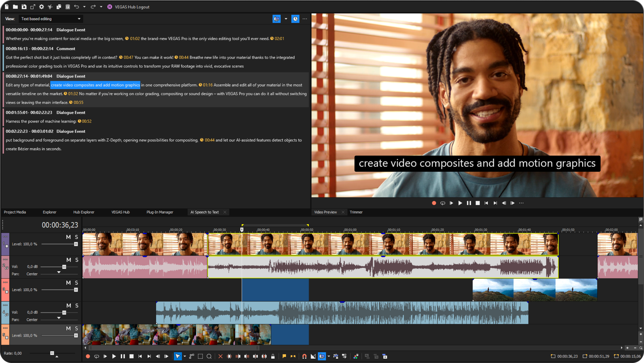Toggle the loop playback icon

click(443, 203)
